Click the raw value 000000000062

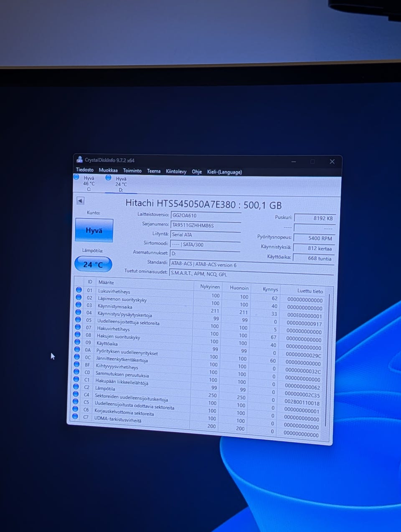pyautogui.click(x=302, y=387)
